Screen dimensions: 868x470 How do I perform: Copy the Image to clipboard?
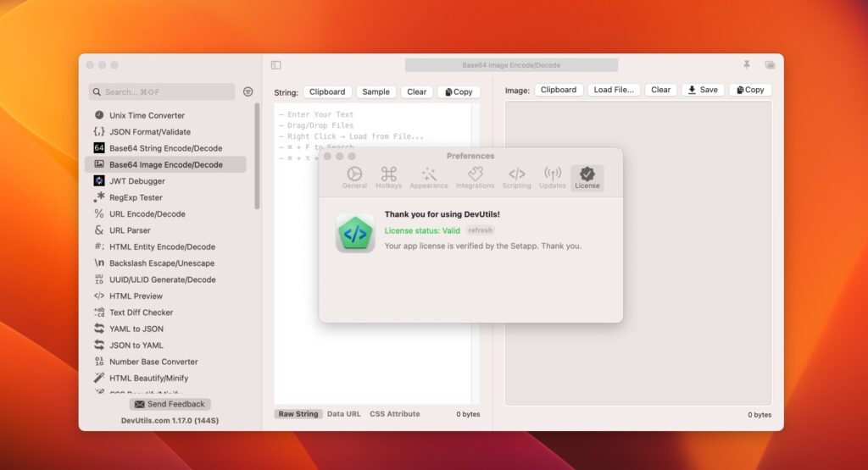pos(751,90)
